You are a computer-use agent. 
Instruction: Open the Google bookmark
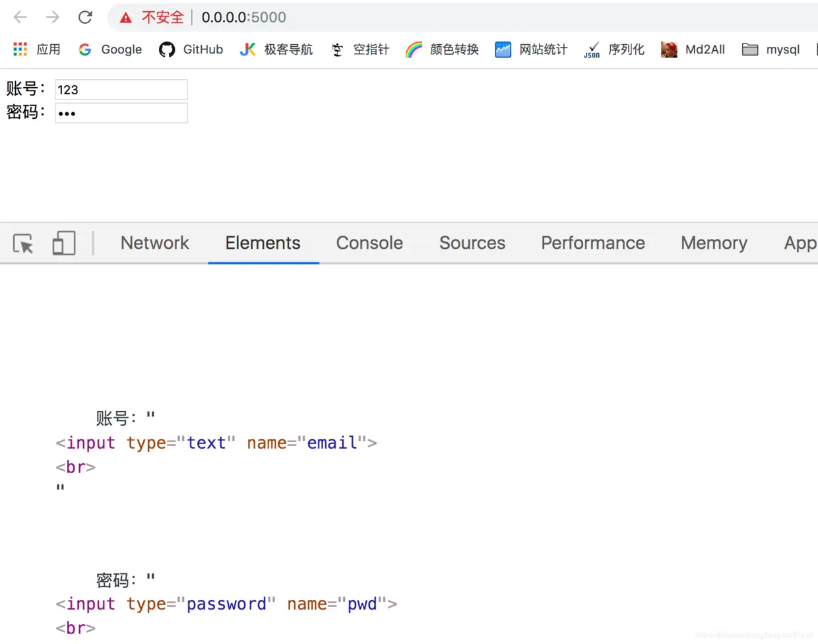tap(110, 49)
